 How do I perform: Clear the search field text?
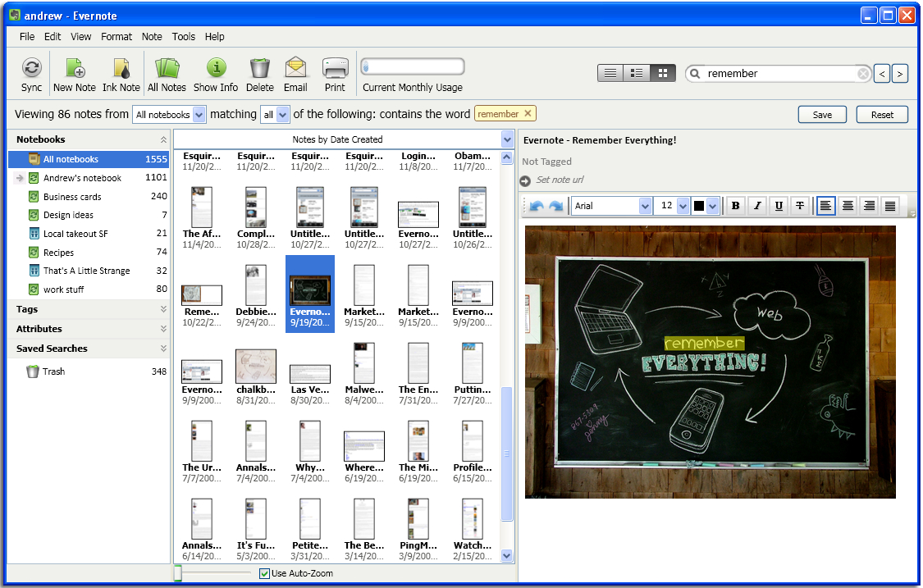click(x=863, y=74)
